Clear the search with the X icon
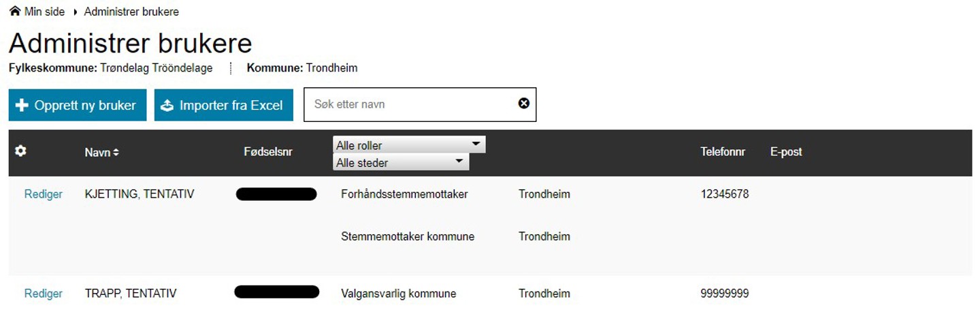Viewport: 980px width, 327px height. coord(523,104)
